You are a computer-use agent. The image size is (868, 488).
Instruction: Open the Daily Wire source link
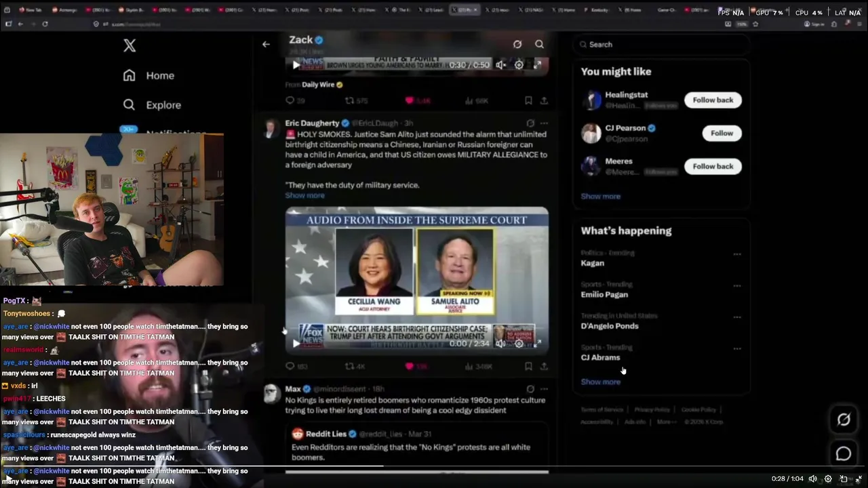318,85
